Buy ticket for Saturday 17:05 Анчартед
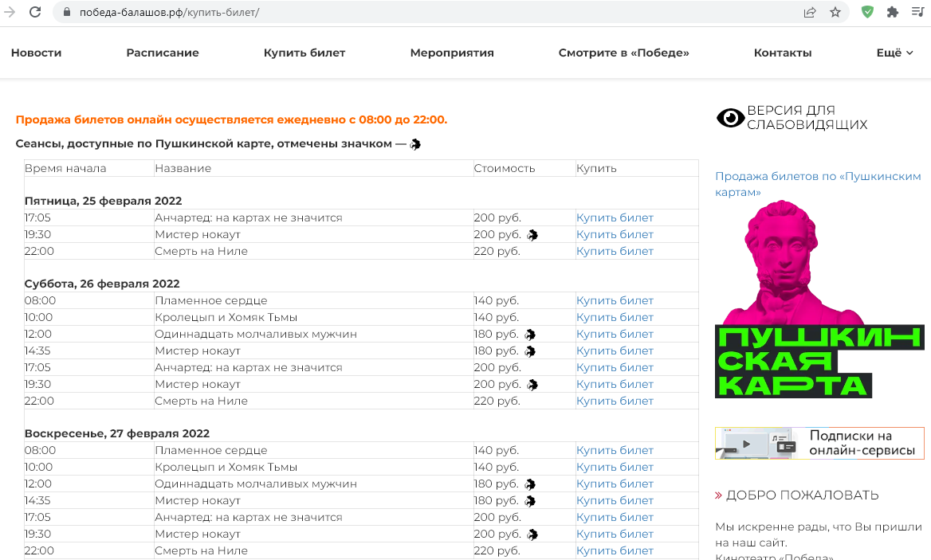This screenshot has width=931, height=560. [615, 367]
